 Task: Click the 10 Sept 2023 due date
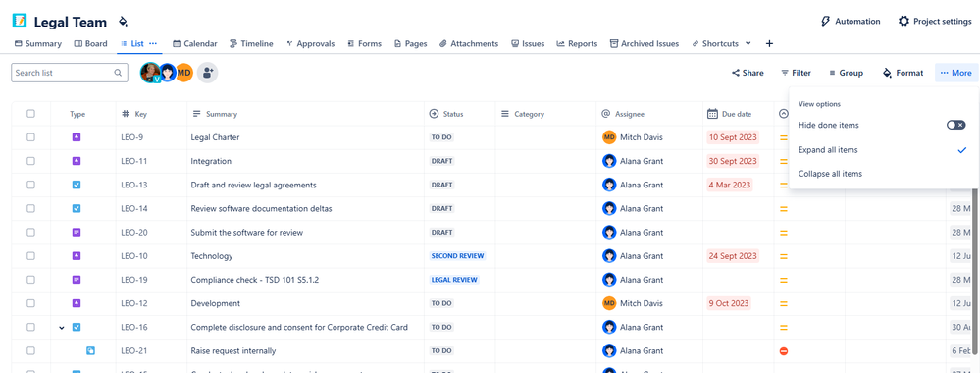coord(733,137)
